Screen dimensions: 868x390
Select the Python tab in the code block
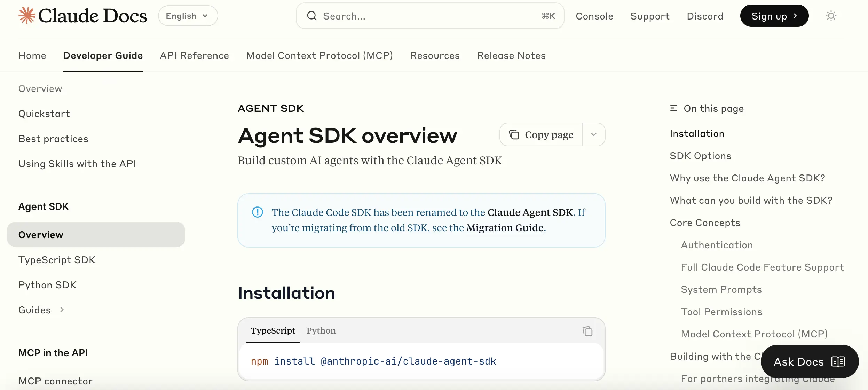(x=321, y=331)
